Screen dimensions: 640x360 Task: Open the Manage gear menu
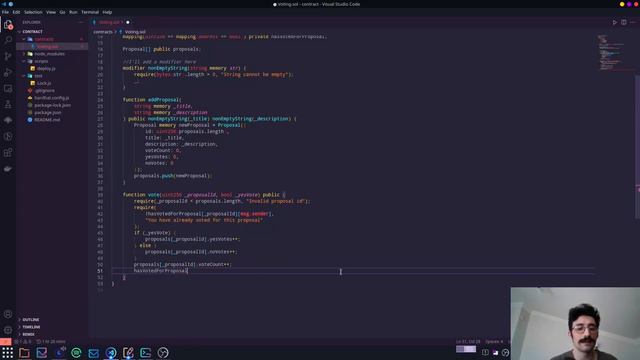pos(8,329)
